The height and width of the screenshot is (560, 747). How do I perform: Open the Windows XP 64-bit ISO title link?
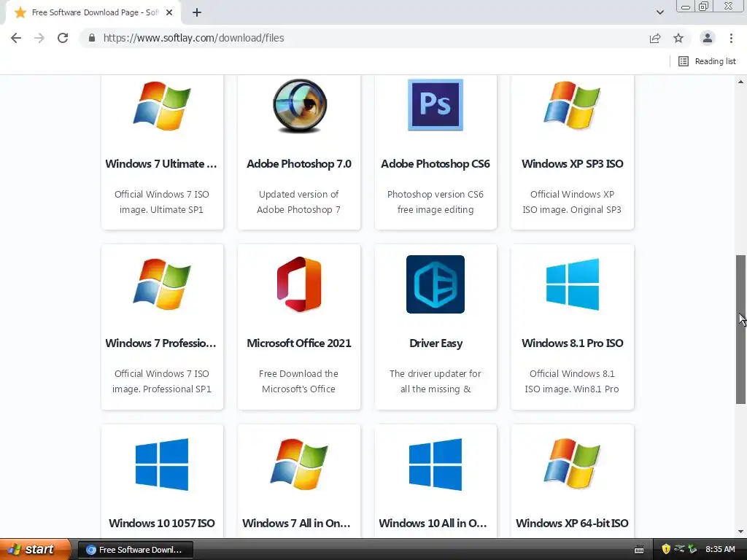click(x=572, y=524)
